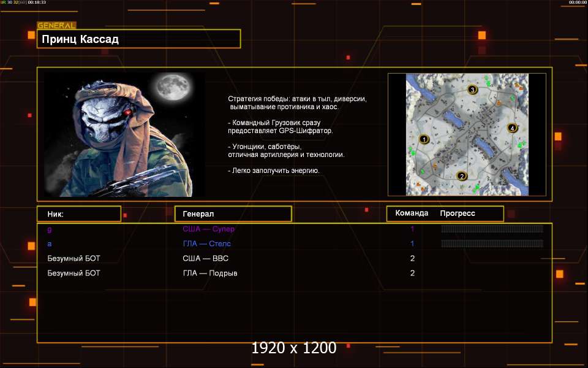
Task: Click general ГЛА — Подрыв
Action: 210,273
